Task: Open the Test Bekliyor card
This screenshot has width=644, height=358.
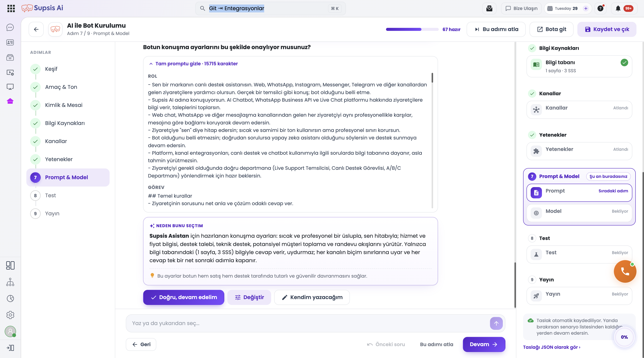Action: pos(579,254)
